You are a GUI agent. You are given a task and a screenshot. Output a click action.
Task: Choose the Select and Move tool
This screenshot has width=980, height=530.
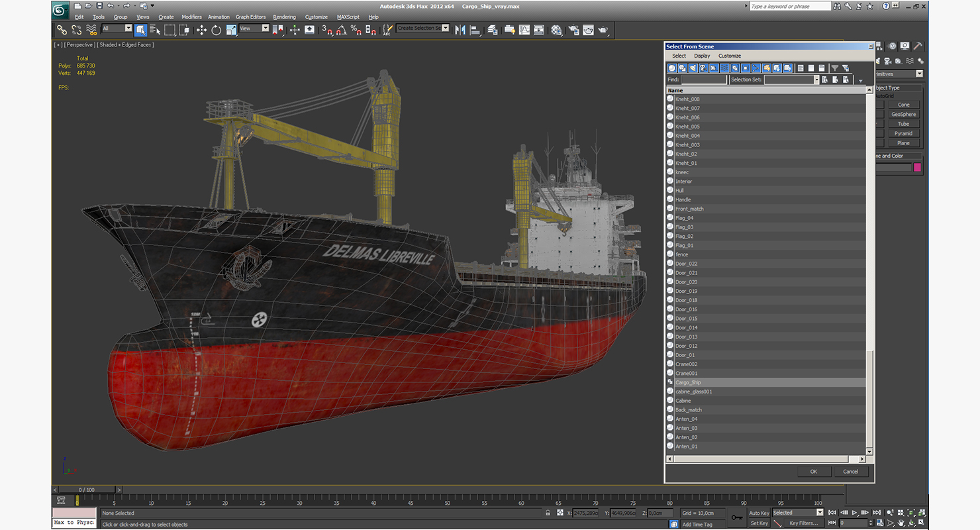(x=201, y=29)
